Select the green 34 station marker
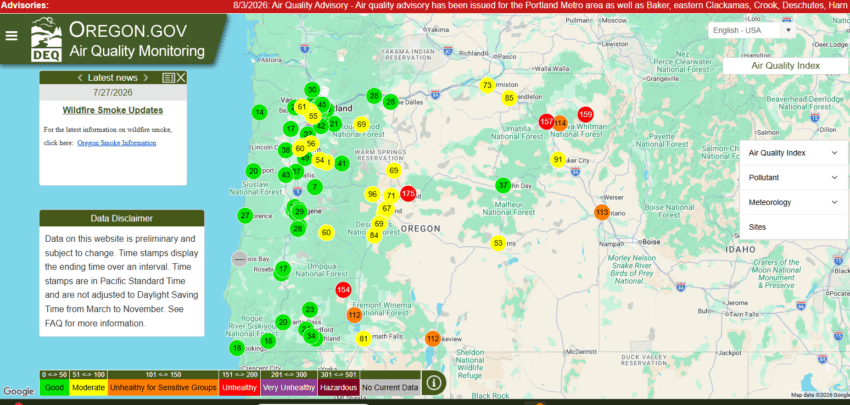The width and height of the screenshot is (850, 405). [311, 336]
